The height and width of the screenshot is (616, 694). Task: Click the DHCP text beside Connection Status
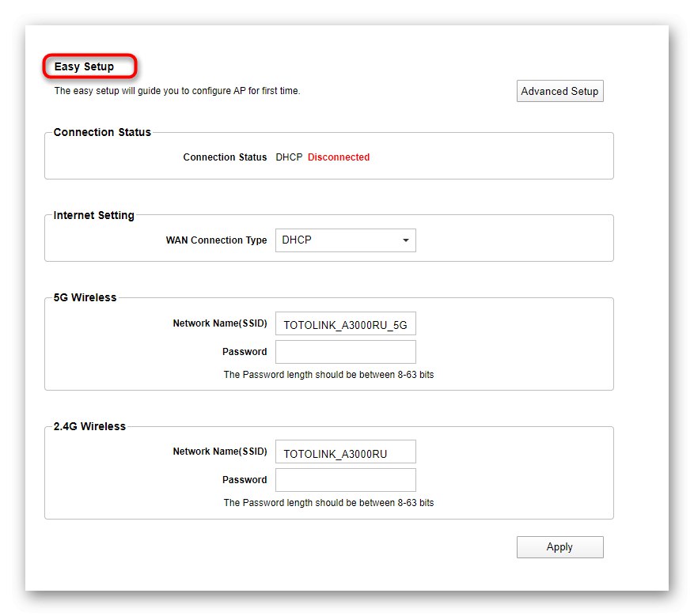point(289,157)
